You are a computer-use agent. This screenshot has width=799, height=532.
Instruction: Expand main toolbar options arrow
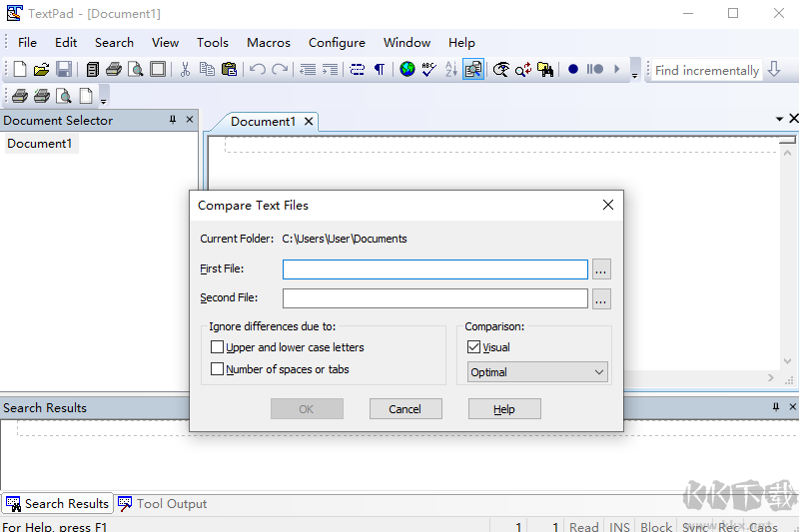635,69
